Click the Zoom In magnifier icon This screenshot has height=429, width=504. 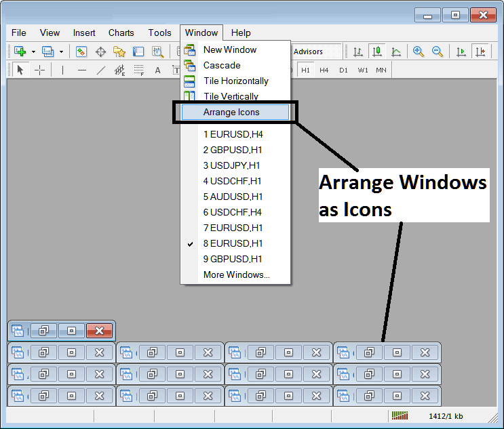(x=419, y=52)
